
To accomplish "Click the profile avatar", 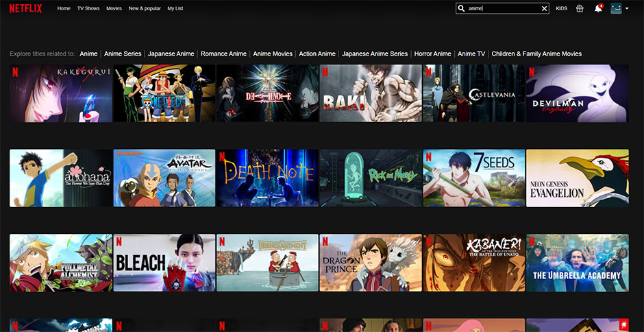I will click(x=616, y=8).
